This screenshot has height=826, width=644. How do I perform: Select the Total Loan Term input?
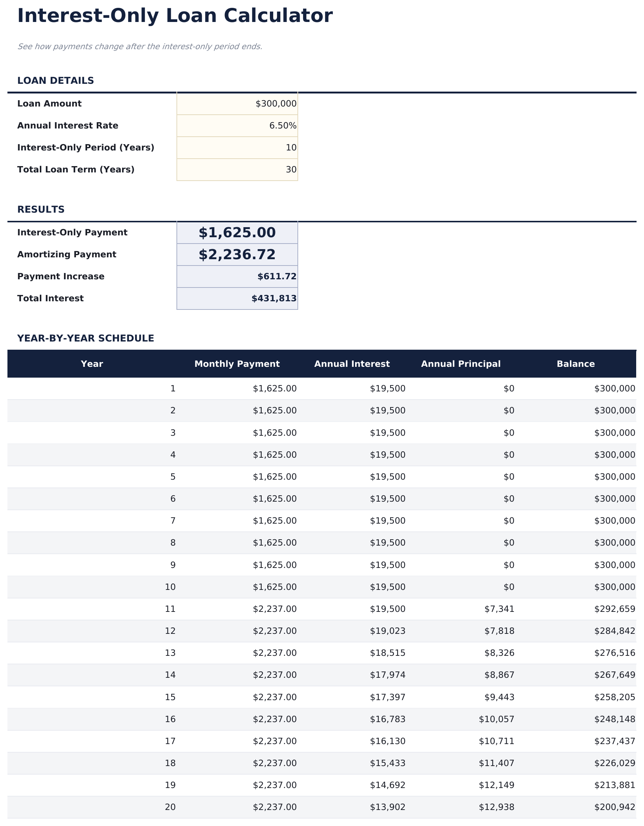(x=237, y=169)
